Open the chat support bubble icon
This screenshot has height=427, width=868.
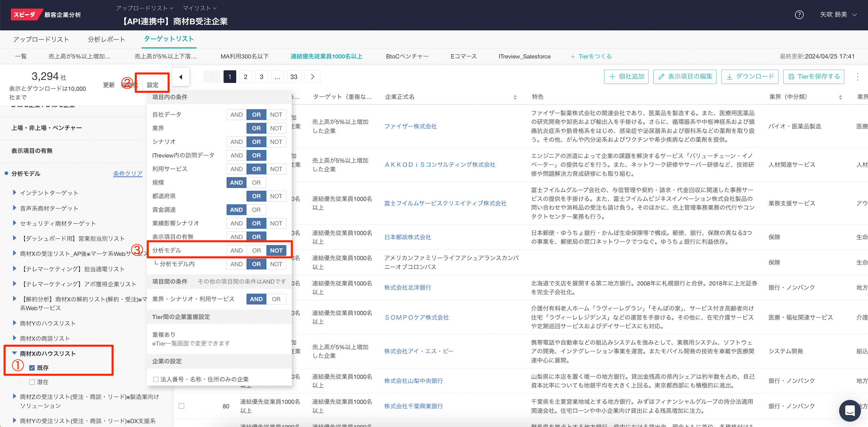pyautogui.click(x=849, y=410)
